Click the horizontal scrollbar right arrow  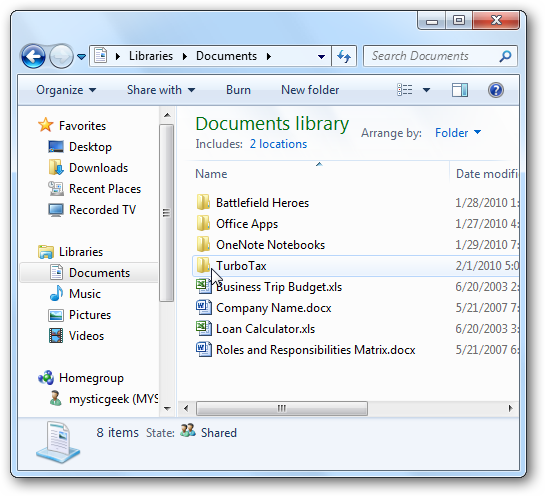pos(510,408)
